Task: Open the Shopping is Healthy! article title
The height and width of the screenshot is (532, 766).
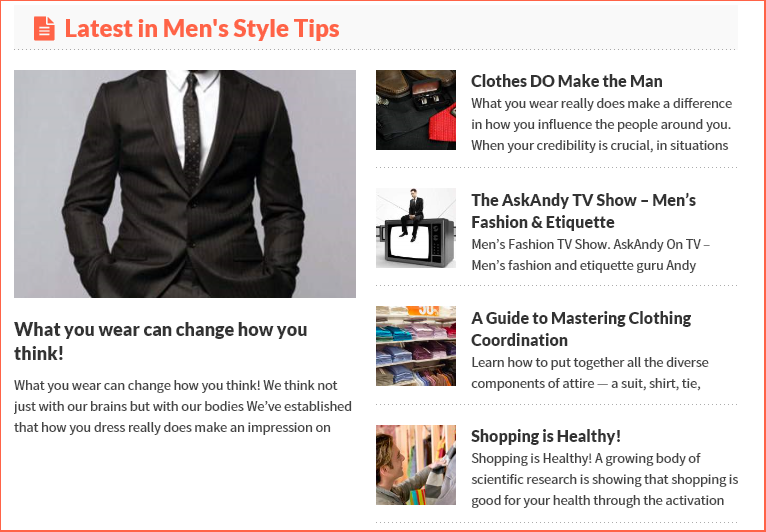Action: click(546, 436)
